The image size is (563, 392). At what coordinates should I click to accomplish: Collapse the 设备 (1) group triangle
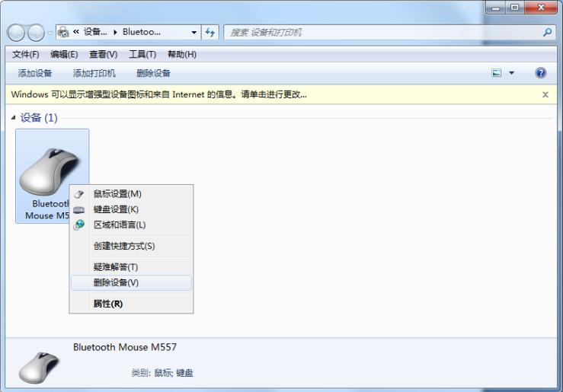13,118
